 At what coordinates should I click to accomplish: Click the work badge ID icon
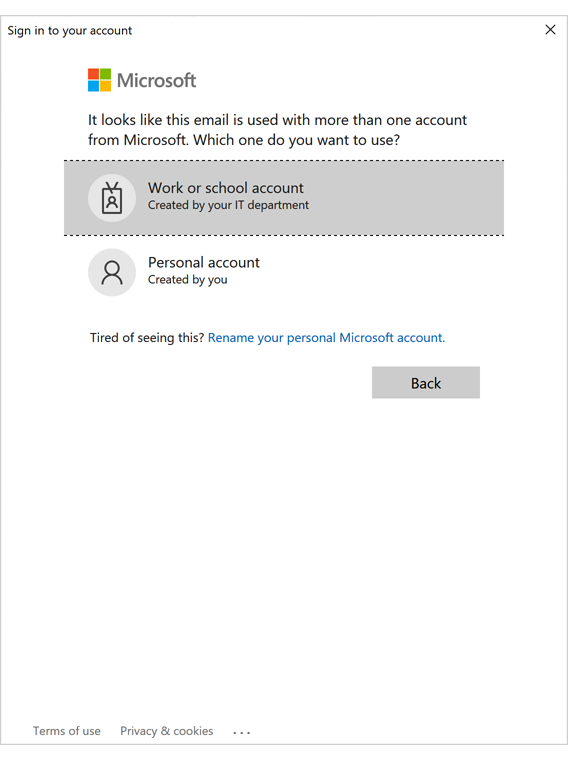click(112, 198)
